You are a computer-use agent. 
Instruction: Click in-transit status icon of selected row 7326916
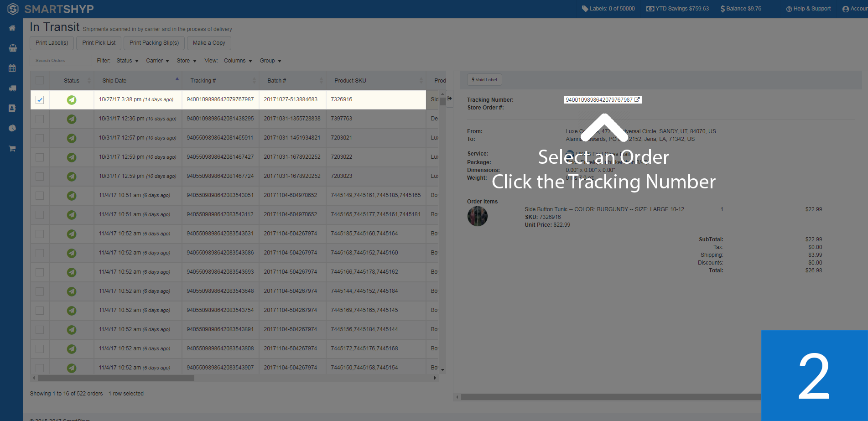pos(72,100)
